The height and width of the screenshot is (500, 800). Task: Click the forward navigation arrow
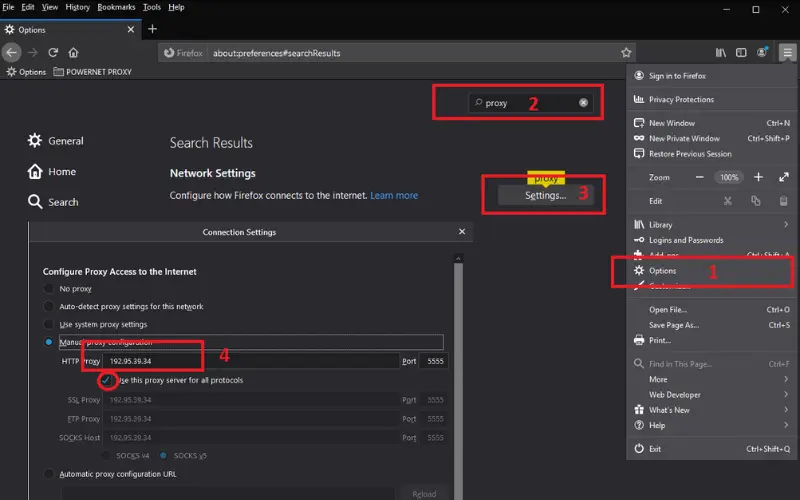click(33, 53)
